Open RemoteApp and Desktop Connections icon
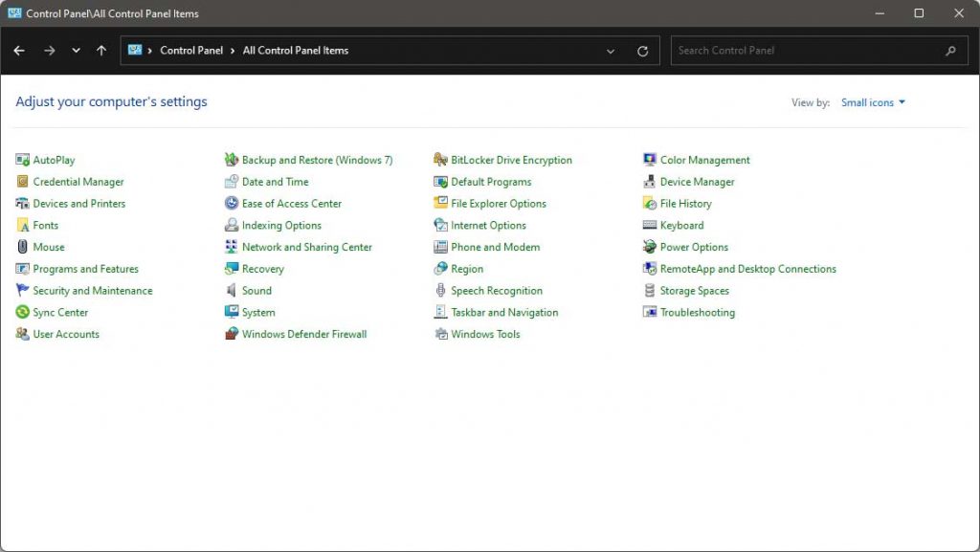The height and width of the screenshot is (552, 980). [x=650, y=269]
